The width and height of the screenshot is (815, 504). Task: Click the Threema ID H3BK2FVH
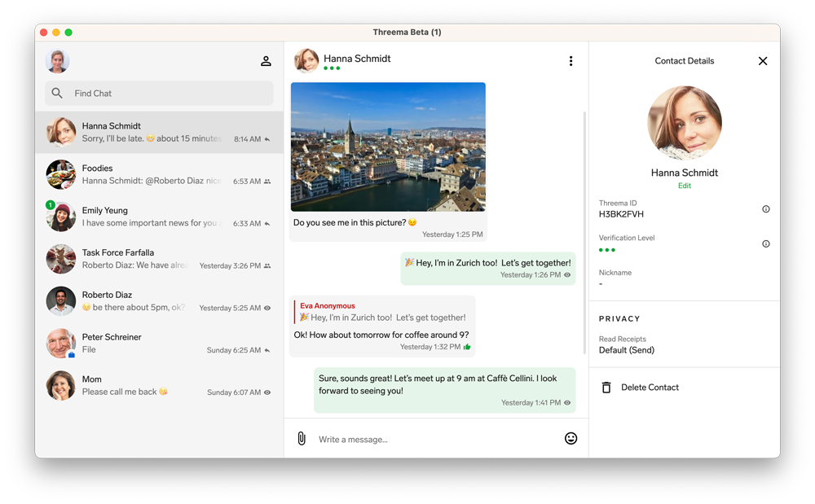tap(621, 214)
